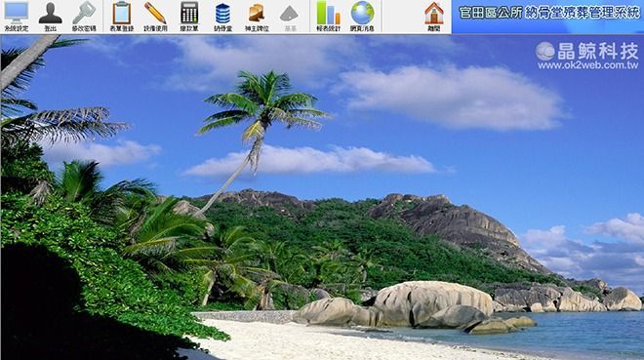Image resolution: width=644 pixels, height=360 pixels.
Task: Open 系統設定 monitor icon
Action: (x=17, y=17)
